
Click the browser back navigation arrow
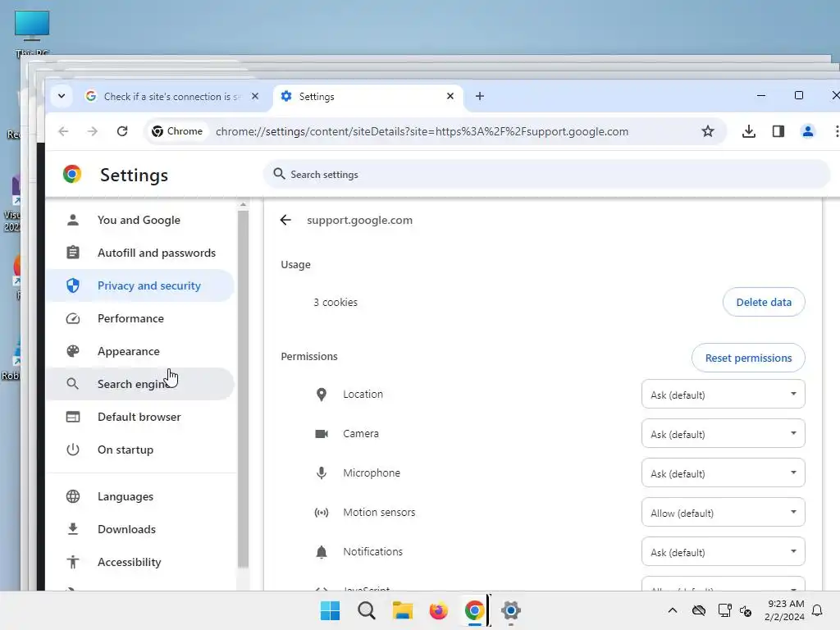click(63, 131)
